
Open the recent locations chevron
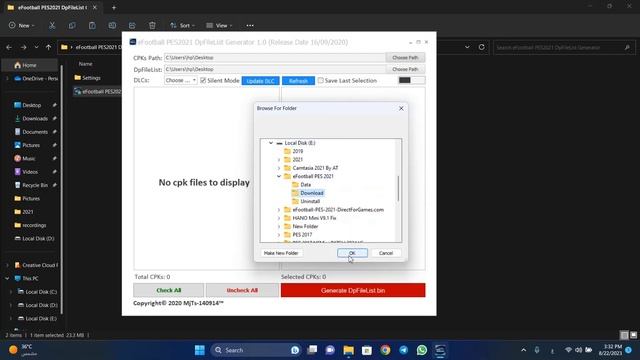[x=36, y=47]
